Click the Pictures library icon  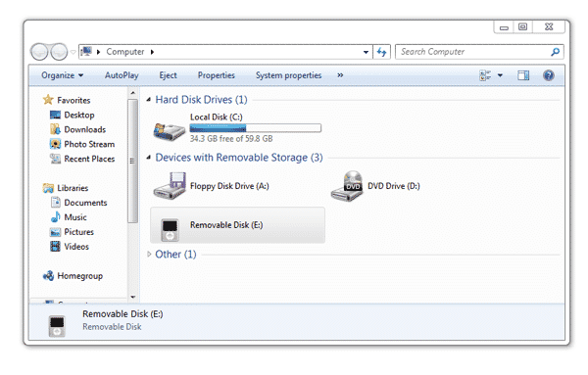point(55,232)
